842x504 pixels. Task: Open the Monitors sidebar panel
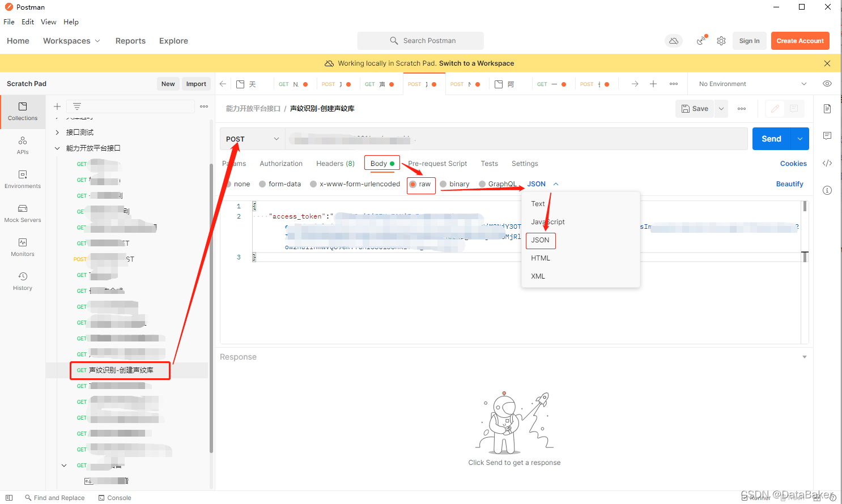click(x=23, y=247)
